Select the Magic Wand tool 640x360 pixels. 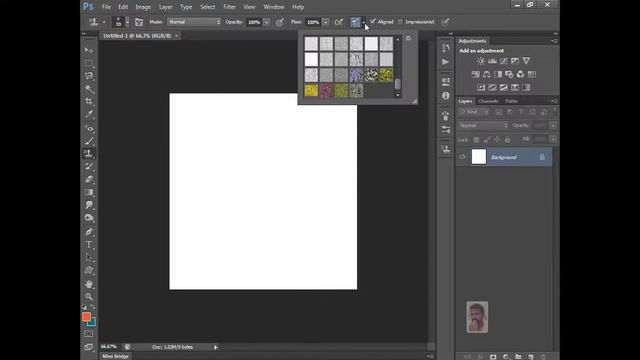[x=89, y=89]
